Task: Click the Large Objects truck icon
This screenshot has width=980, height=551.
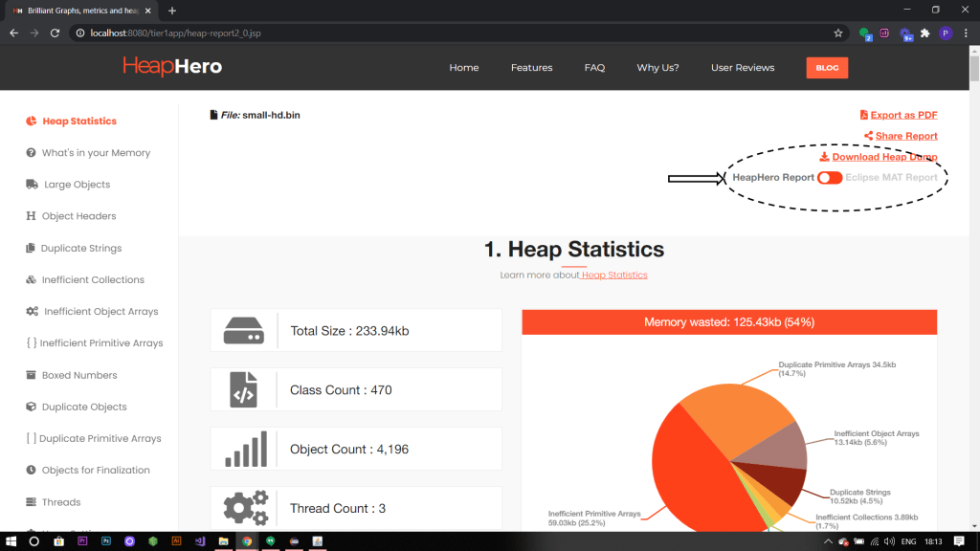Action: 33,185
